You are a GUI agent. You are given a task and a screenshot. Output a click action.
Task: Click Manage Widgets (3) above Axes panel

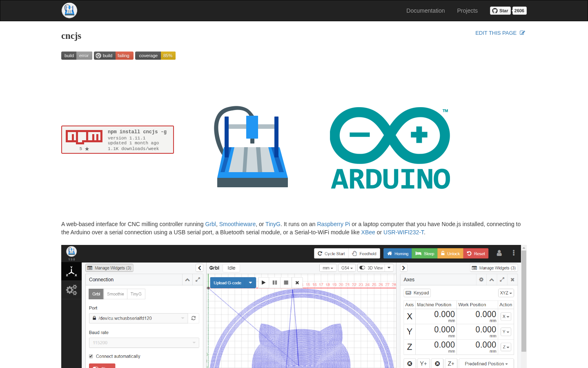(x=494, y=268)
